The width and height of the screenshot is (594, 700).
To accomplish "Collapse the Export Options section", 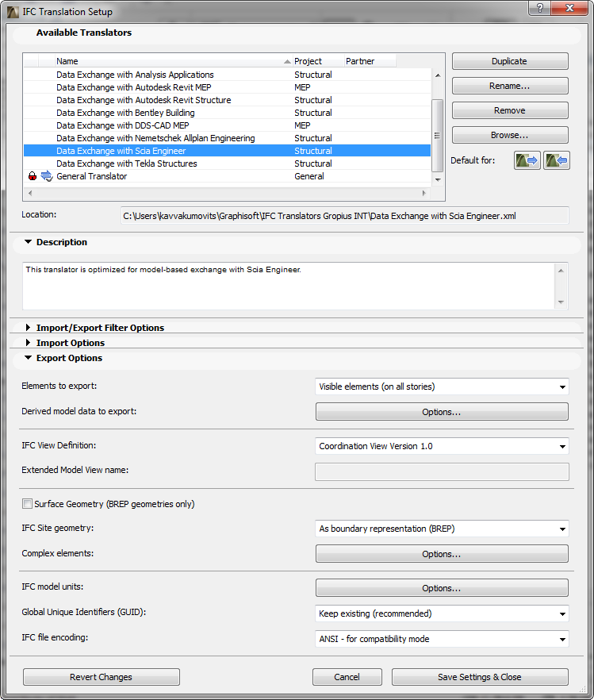I will 28,358.
